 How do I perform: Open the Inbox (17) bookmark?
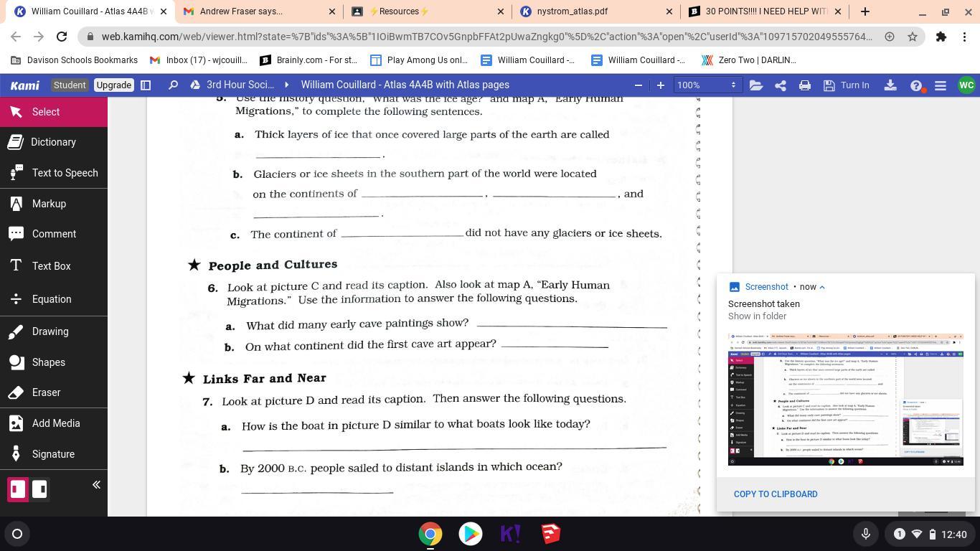[x=199, y=60]
